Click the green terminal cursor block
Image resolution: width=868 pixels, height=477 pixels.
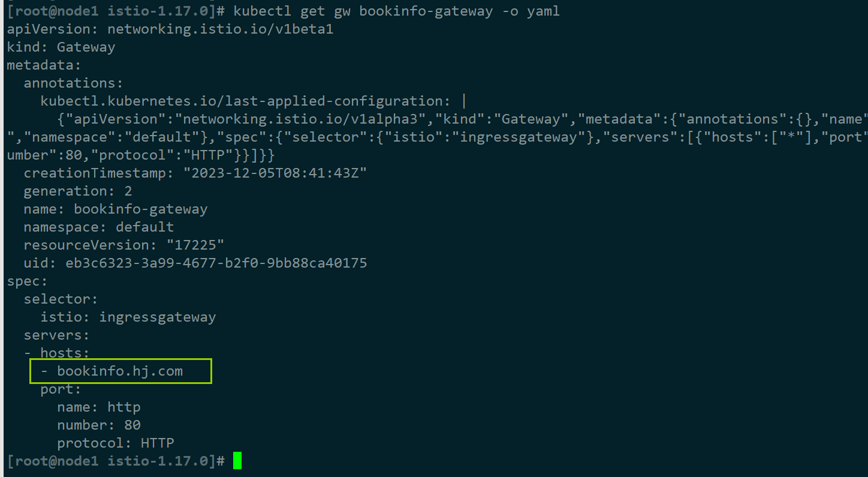[x=237, y=461]
